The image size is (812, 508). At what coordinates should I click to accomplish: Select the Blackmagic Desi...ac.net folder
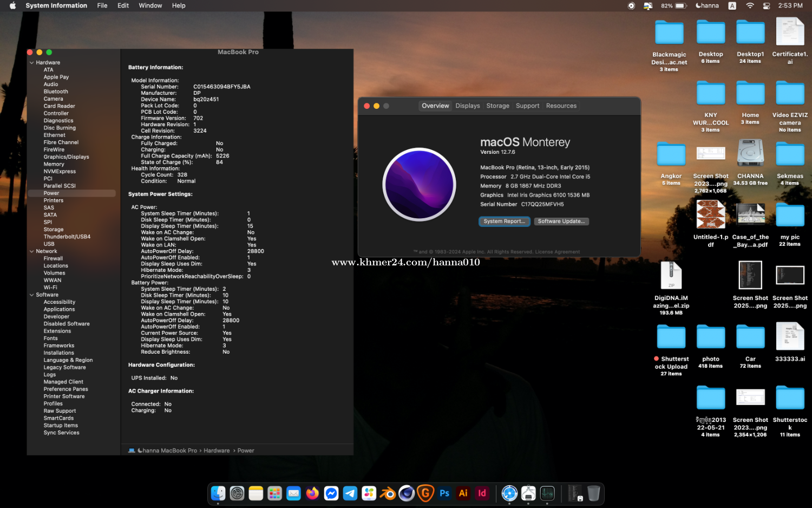pyautogui.click(x=670, y=32)
